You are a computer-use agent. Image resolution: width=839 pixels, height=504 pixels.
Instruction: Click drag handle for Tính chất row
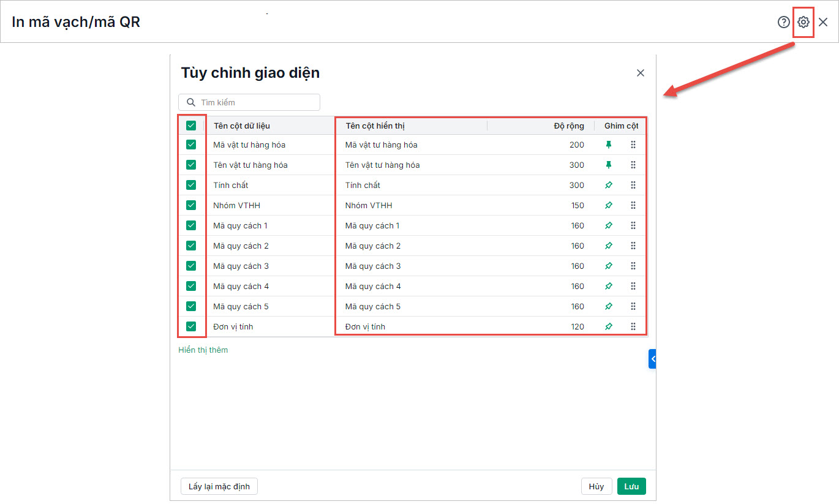point(633,186)
